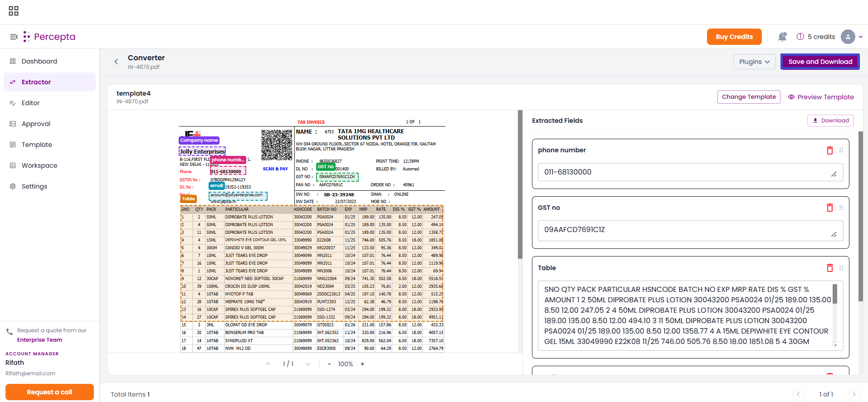Open notifications bell

782,37
